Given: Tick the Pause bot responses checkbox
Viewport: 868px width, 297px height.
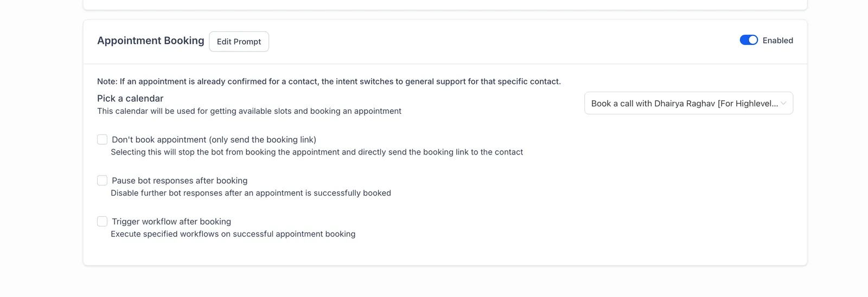Looking at the screenshot, I should (x=102, y=180).
